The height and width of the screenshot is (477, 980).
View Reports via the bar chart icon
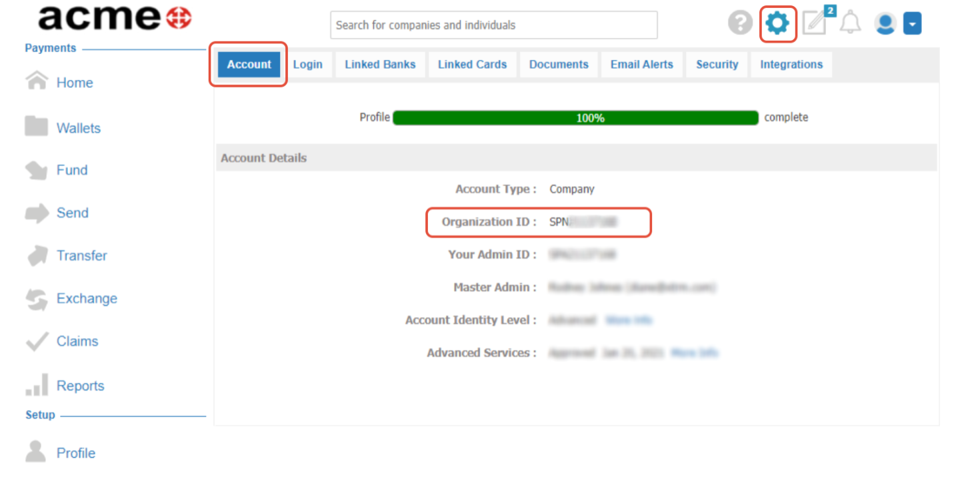click(39, 384)
